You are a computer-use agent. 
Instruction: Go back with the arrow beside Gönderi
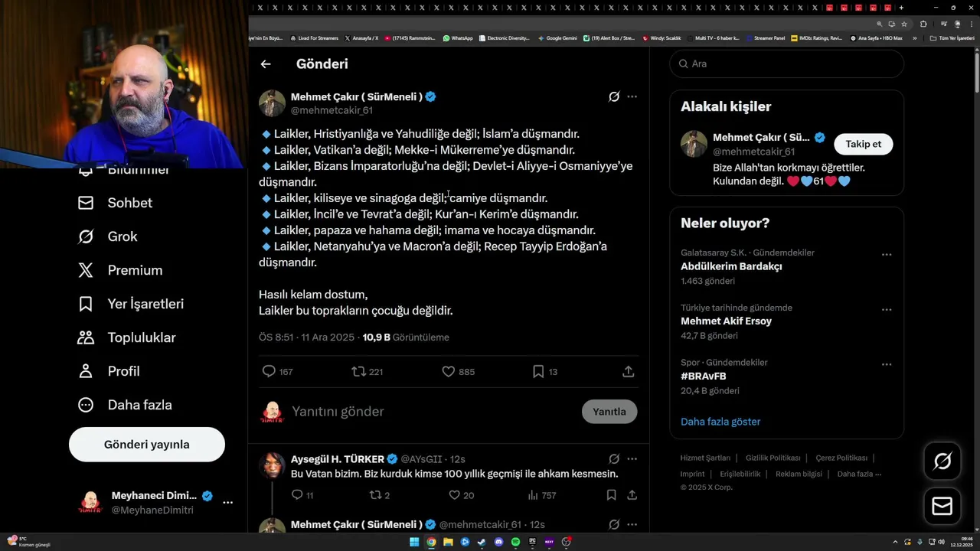(266, 64)
